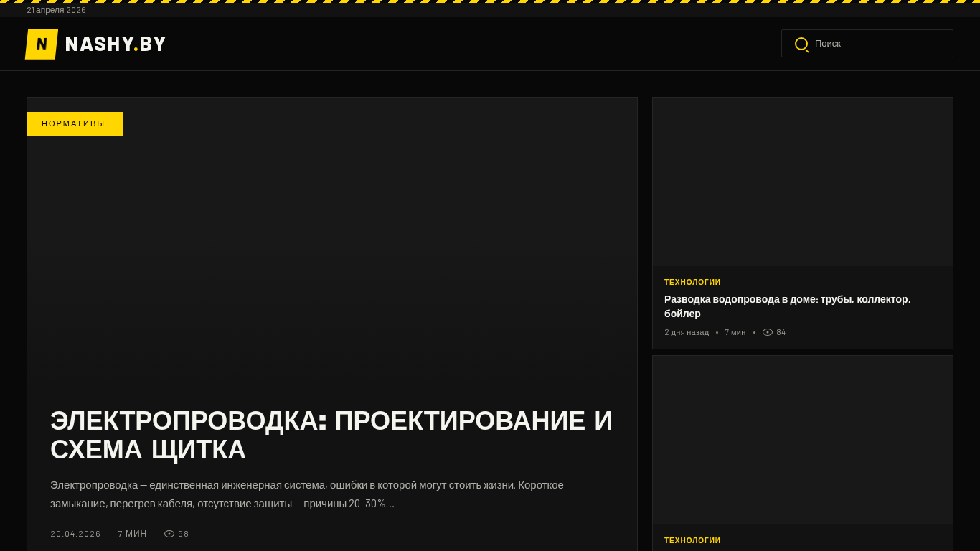Viewport: 980px width, 551px height.
Task: Click the 21 апреля 2026 date in the top bar
Action: pos(56,10)
